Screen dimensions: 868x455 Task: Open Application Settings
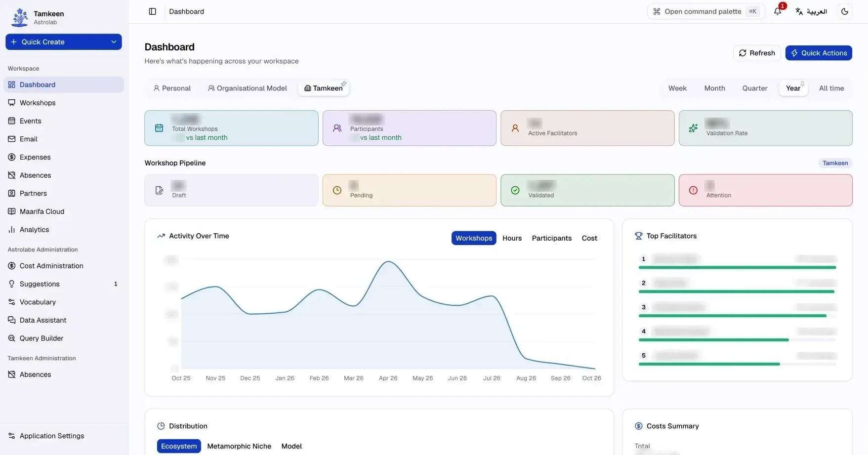click(64, 436)
